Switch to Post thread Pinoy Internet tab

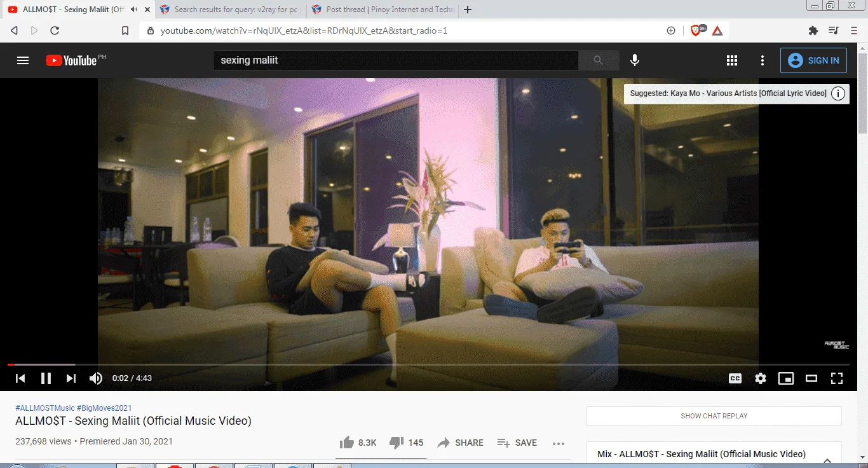pos(383,10)
